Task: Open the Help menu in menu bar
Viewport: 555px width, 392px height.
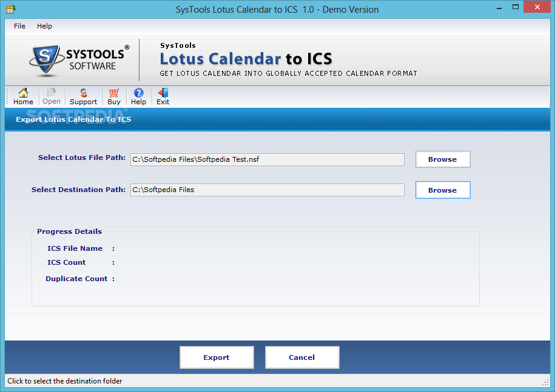Action: click(44, 26)
